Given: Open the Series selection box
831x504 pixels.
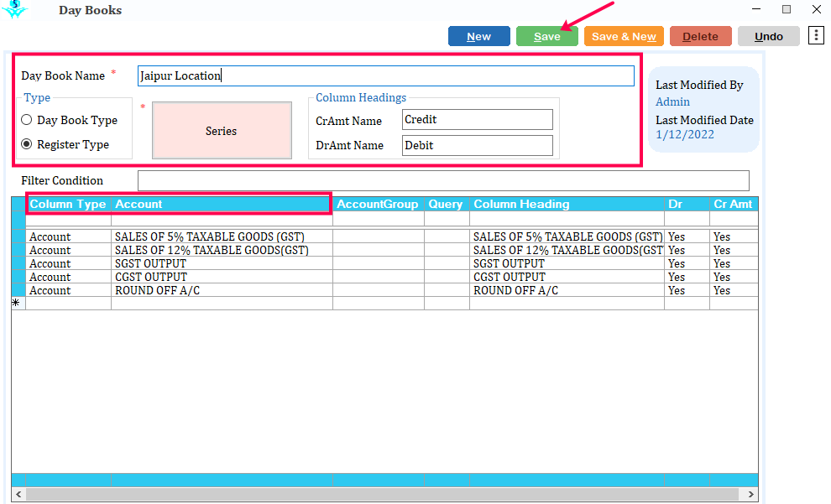Looking at the screenshot, I should click(222, 131).
